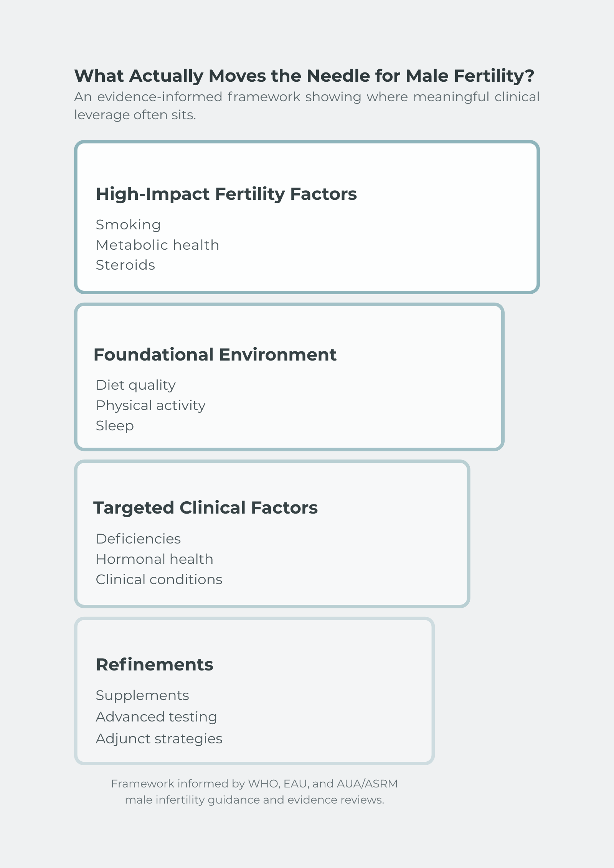Click the Clinical conditions line
This screenshot has height=868, width=614.
[x=159, y=580]
